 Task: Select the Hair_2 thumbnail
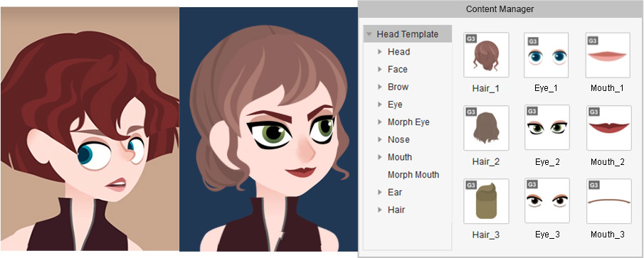[x=486, y=128]
